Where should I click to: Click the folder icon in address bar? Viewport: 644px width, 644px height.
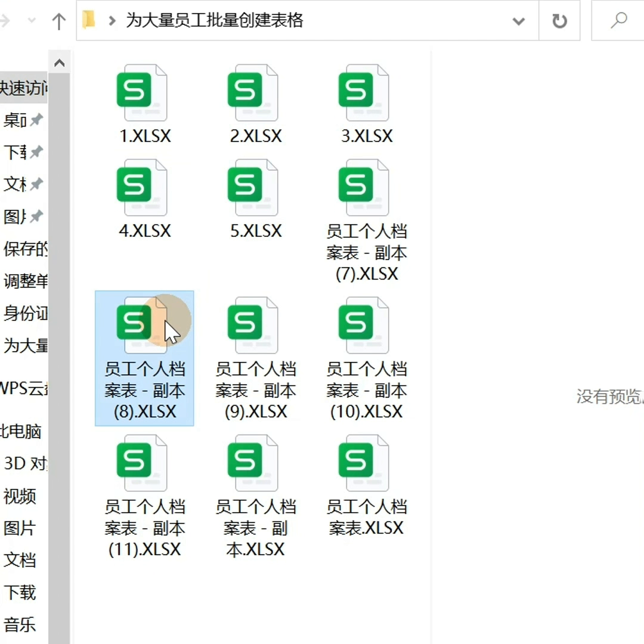tap(89, 20)
